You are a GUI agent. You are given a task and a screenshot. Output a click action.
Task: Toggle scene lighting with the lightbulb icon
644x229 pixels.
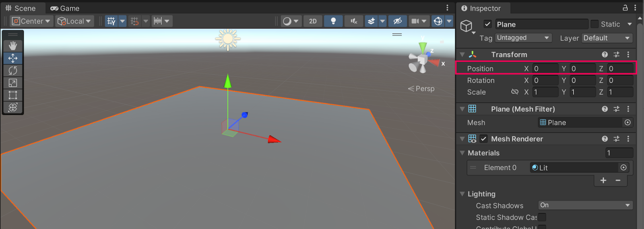pos(333,21)
